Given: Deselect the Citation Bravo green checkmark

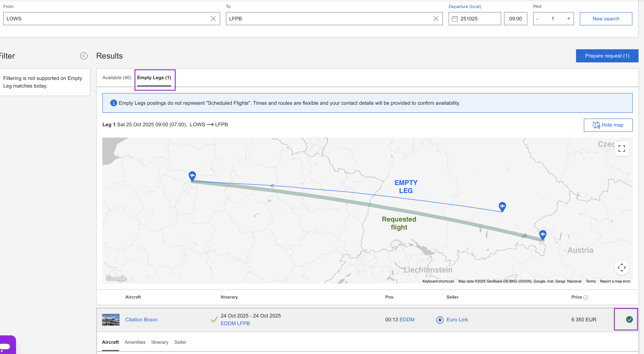Looking at the screenshot, I should 629,320.
